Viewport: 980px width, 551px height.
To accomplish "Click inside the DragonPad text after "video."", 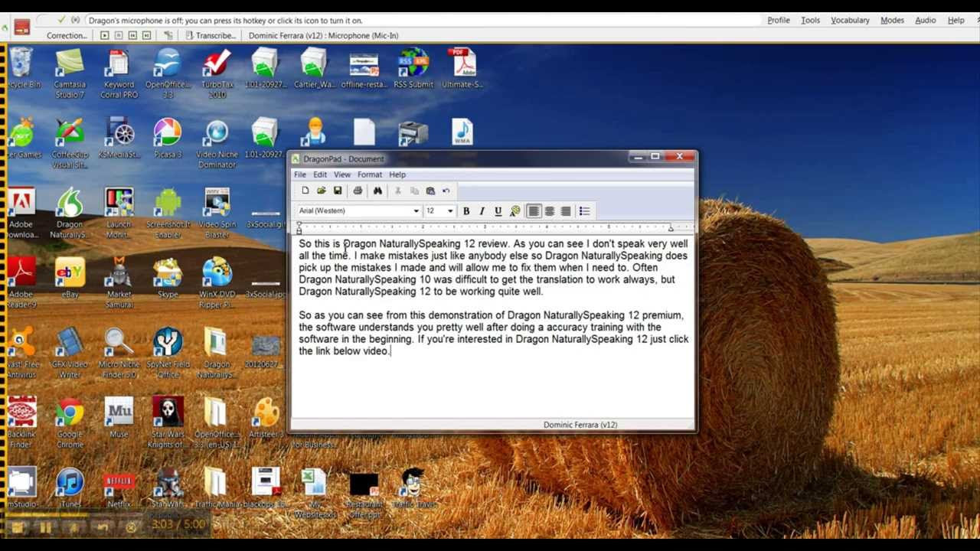I will tap(392, 351).
